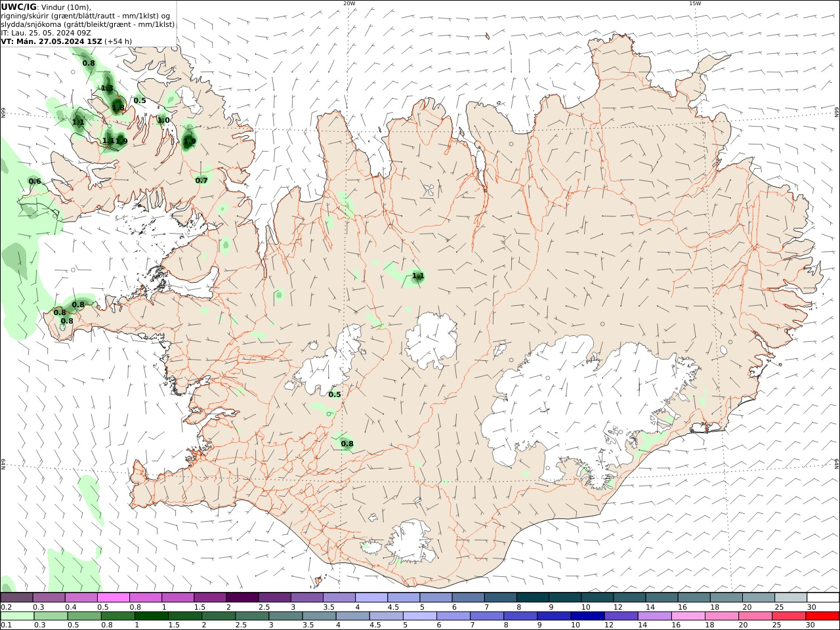Screen dimensions: 840x630
Task: Click the '20W' longitude label at the top edge
Action: pos(349,3)
